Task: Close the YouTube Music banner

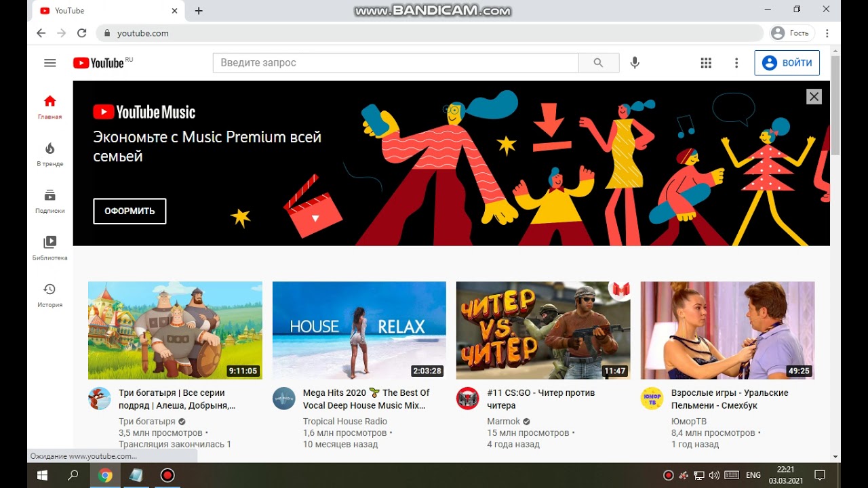Action: [814, 97]
